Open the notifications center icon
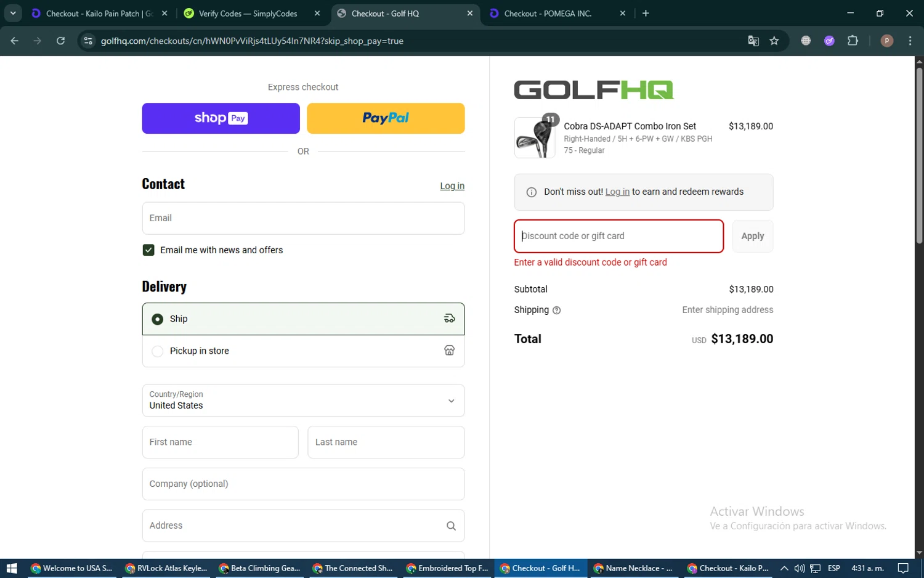 tap(903, 568)
